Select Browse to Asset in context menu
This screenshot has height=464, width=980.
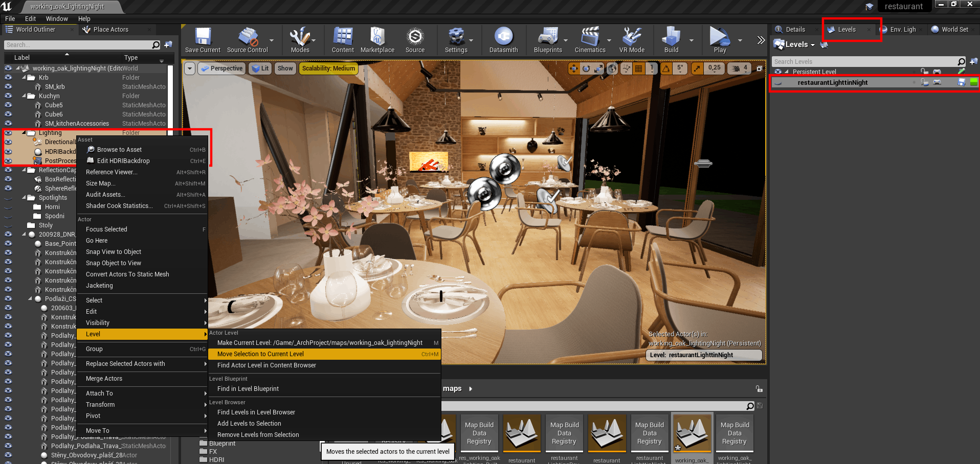(120, 149)
